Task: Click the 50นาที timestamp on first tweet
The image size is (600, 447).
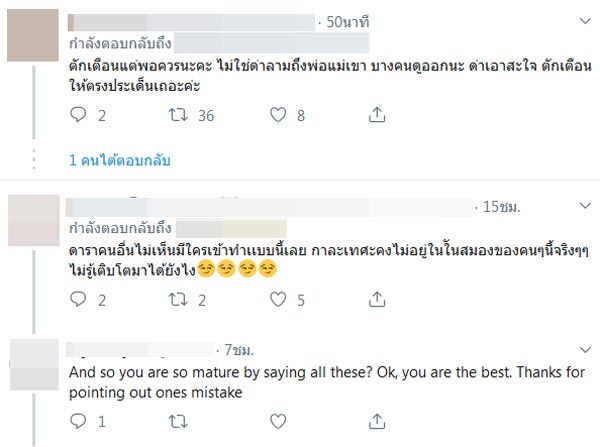Action: (x=346, y=21)
